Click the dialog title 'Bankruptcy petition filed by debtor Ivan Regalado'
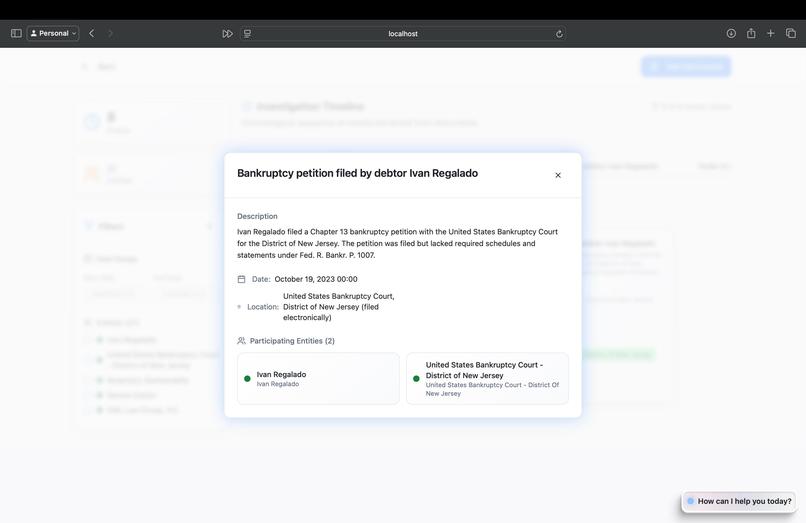806x523 pixels. (x=357, y=173)
